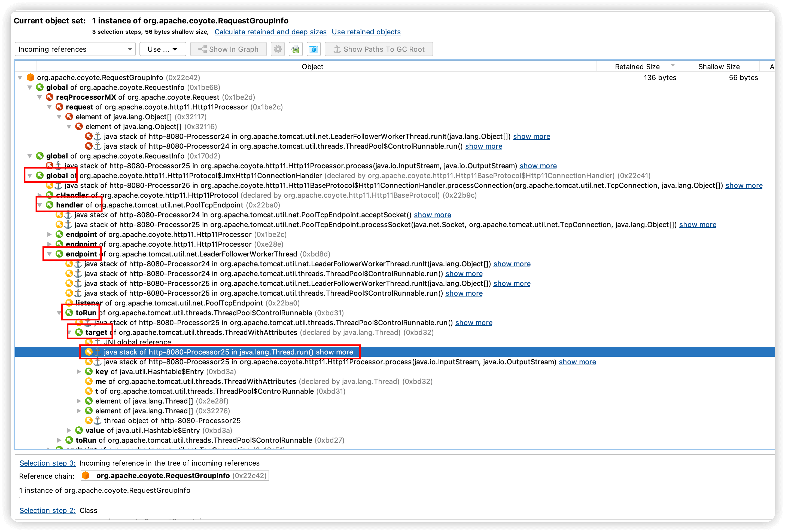Click show more on ThreadPool$ControlRunnable.run() Processor24 under Object[]
Screen dimensions: 785x532
[483, 146]
